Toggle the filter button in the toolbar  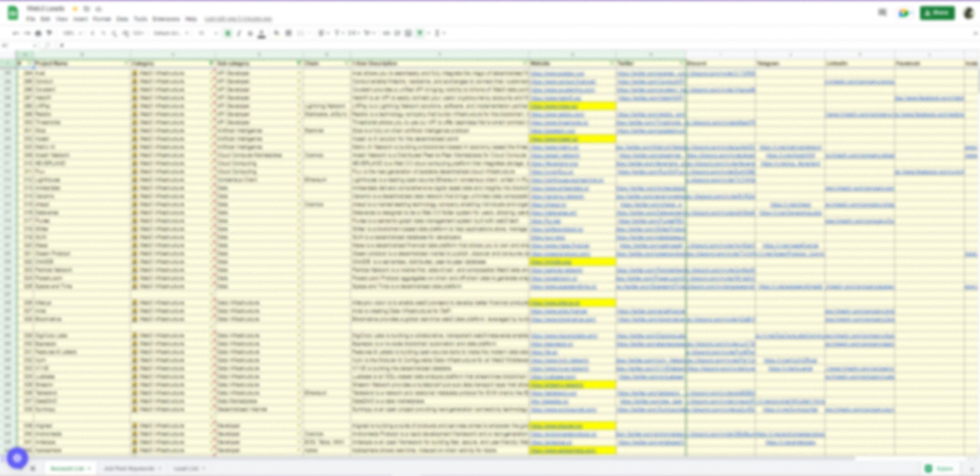420,33
